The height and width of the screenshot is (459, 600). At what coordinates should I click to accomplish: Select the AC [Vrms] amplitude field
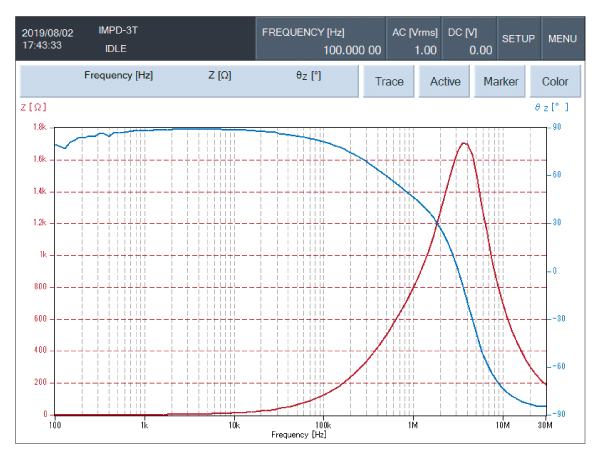[414, 40]
